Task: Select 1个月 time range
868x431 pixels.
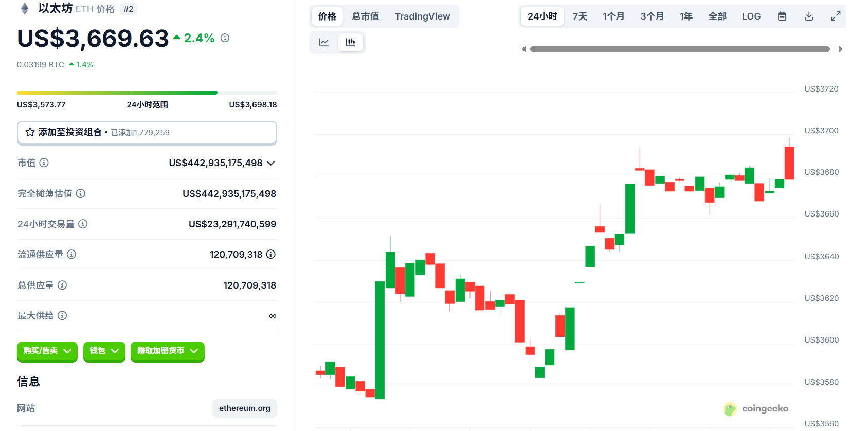Action: click(x=613, y=16)
